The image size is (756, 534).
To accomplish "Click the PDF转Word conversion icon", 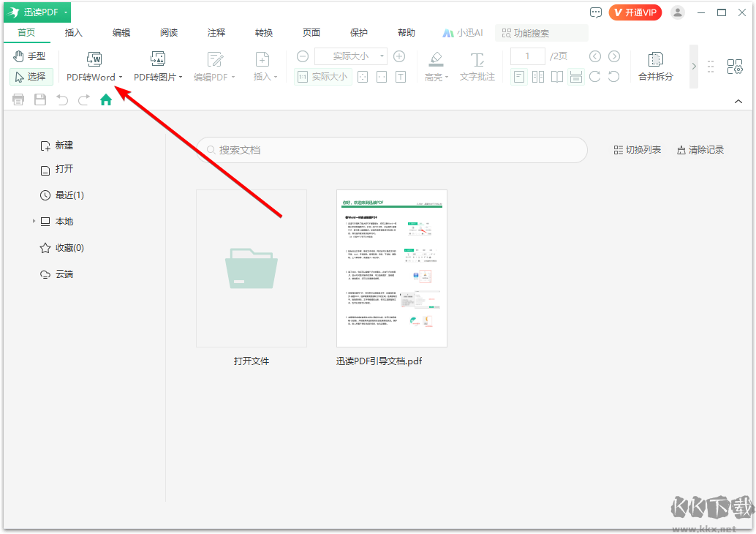I will click(x=94, y=59).
